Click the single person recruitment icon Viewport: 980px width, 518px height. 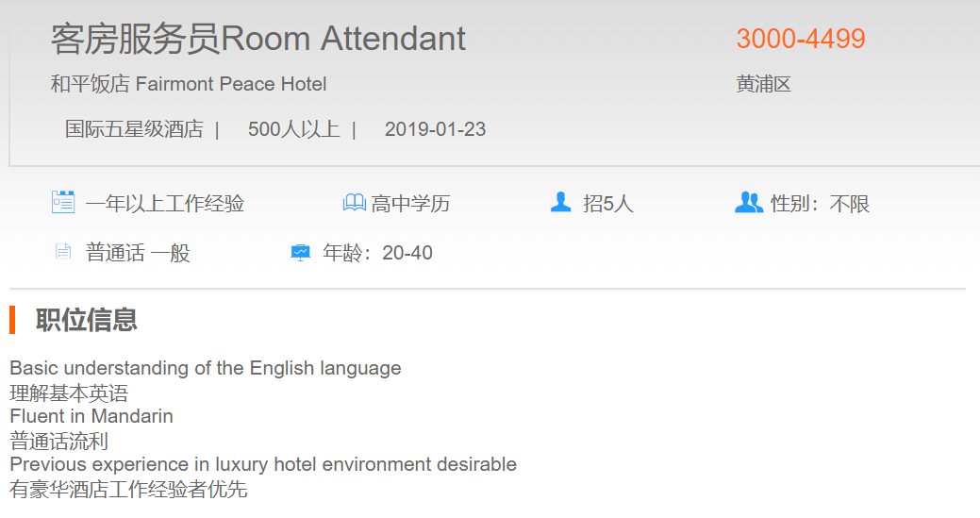[561, 202]
